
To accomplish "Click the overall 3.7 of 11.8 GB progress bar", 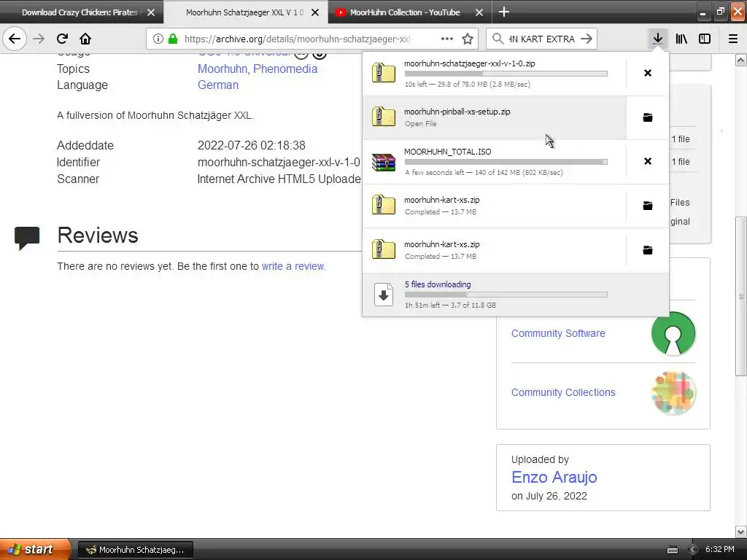I will pos(506,295).
